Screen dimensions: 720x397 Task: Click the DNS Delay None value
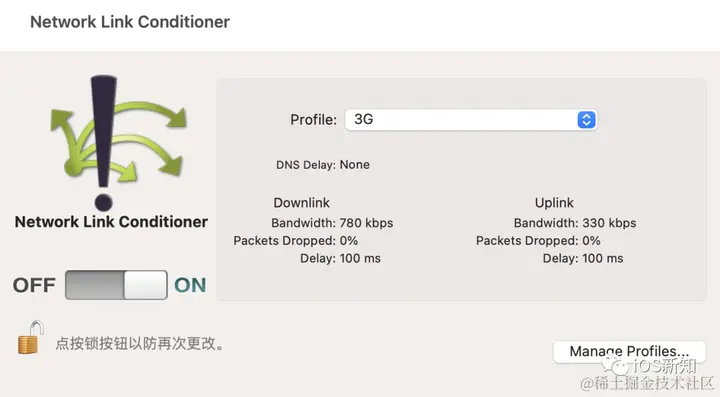click(x=354, y=165)
